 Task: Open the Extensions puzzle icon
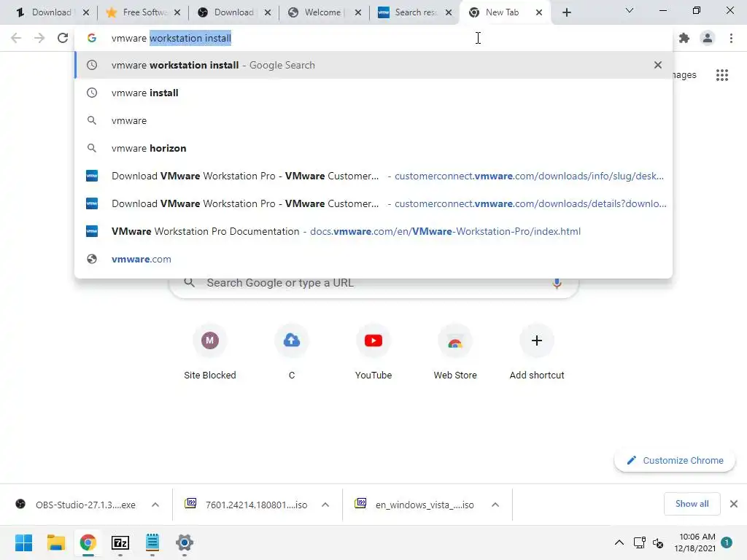684,38
